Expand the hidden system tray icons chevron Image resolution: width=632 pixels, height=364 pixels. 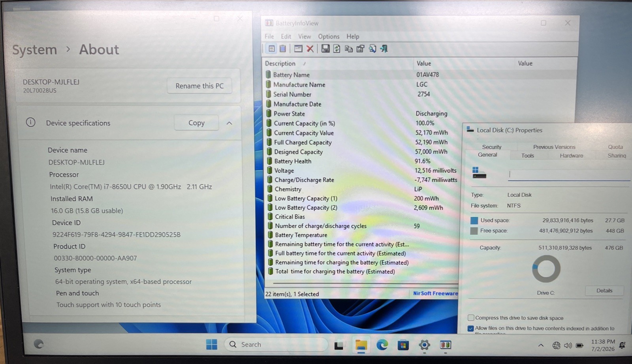(541, 345)
